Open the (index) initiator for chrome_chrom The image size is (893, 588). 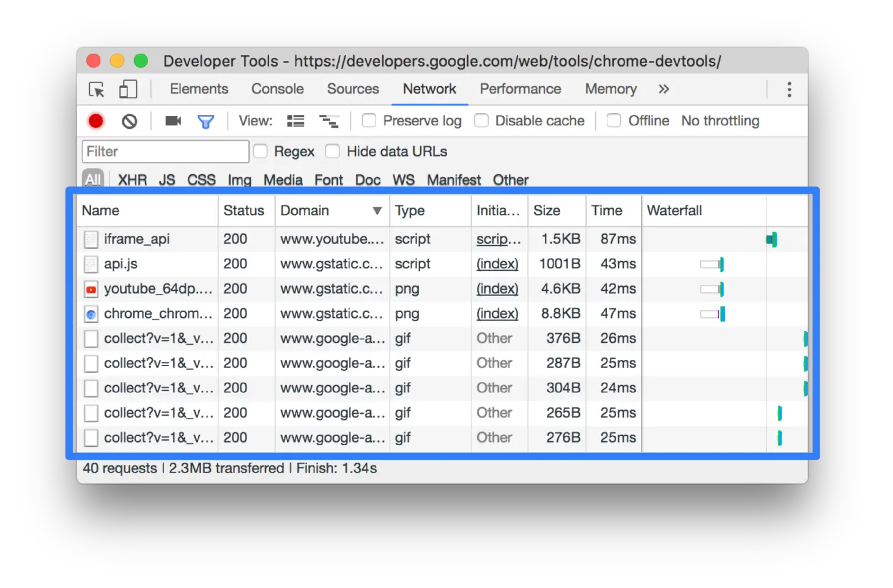click(497, 314)
